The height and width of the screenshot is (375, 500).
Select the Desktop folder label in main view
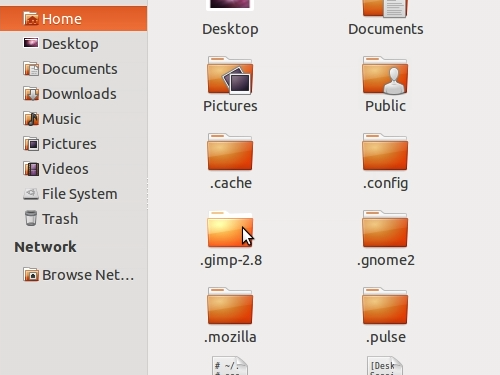tap(230, 29)
